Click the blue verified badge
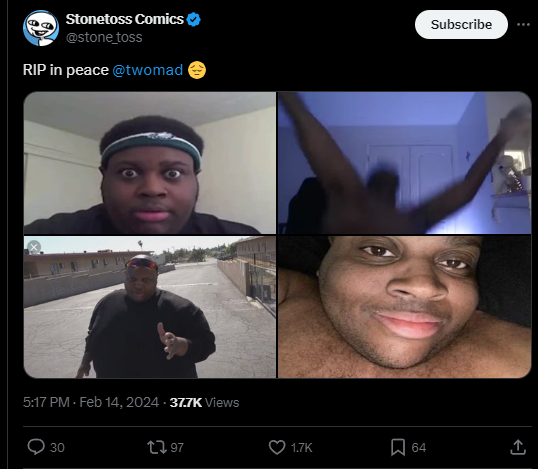The width and height of the screenshot is (538, 469). point(194,19)
